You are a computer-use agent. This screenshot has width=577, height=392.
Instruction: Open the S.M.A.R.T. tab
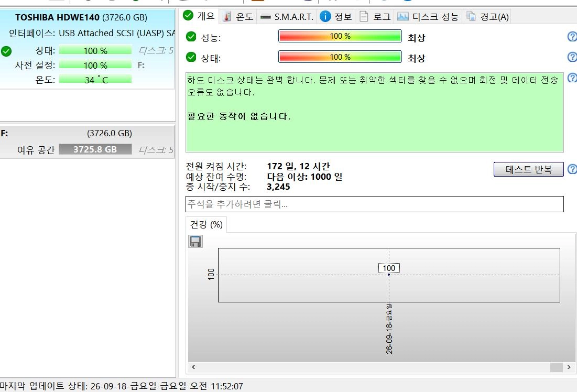pos(287,17)
